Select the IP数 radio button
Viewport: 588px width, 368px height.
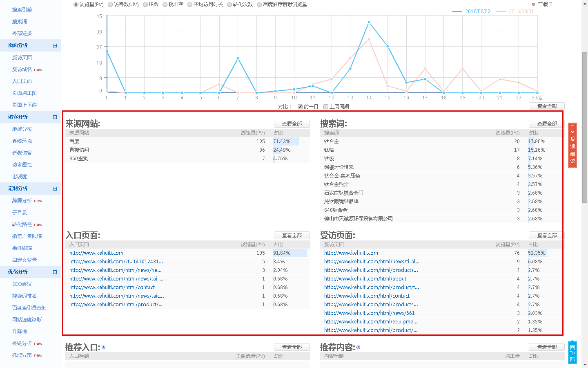click(x=145, y=4)
